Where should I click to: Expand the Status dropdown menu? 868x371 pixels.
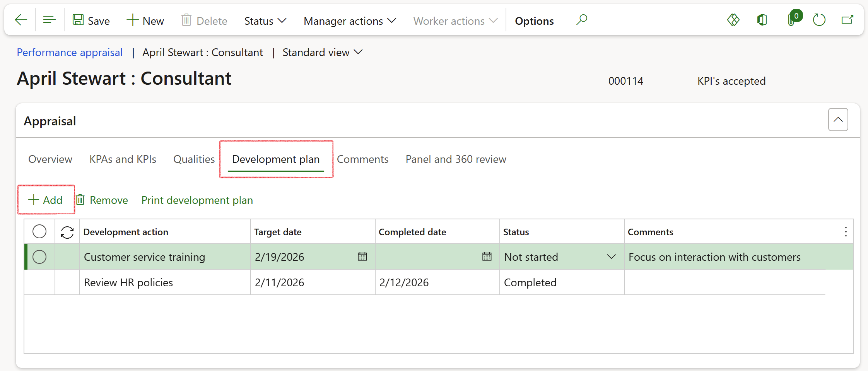pos(265,21)
